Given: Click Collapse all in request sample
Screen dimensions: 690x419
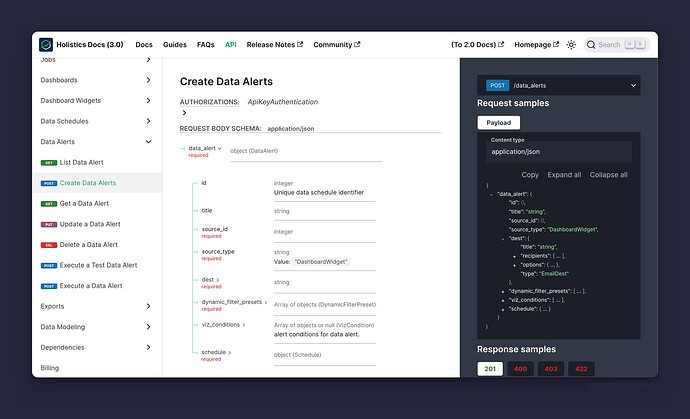Looking at the screenshot, I should [x=609, y=175].
